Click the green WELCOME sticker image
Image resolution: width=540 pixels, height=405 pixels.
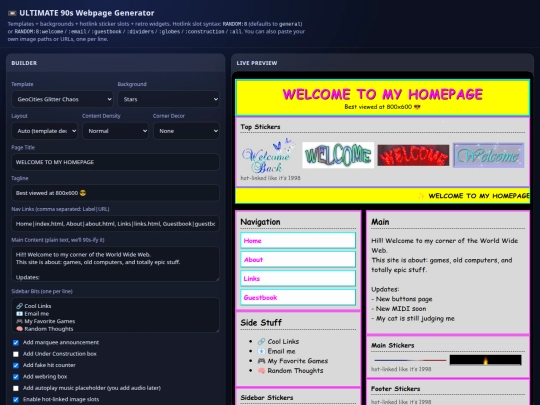tap(338, 155)
